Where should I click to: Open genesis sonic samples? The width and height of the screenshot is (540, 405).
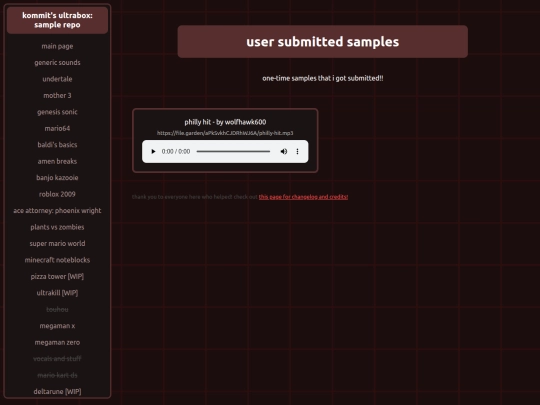point(57,112)
